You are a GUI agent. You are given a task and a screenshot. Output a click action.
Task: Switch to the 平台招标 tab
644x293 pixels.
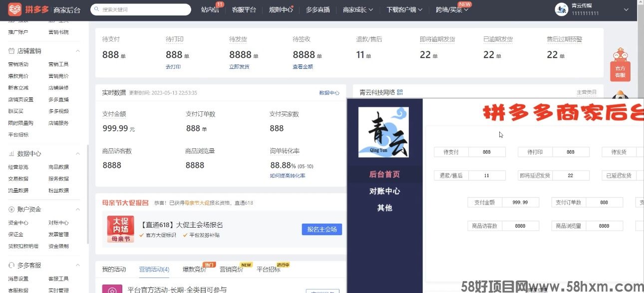(x=269, y=270)
